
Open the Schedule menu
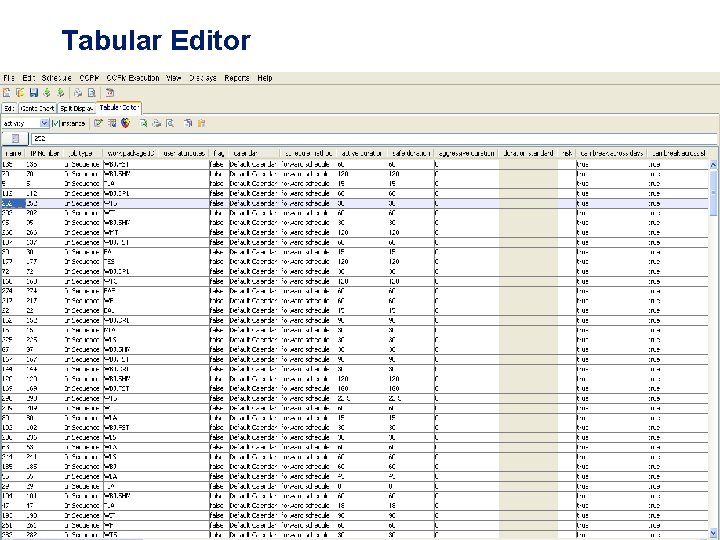[56, 78]
